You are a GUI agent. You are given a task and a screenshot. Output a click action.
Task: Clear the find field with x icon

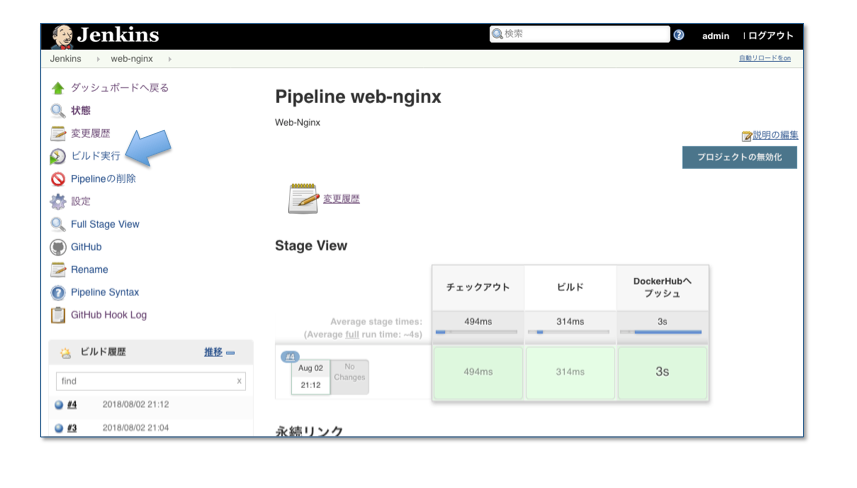239,381
